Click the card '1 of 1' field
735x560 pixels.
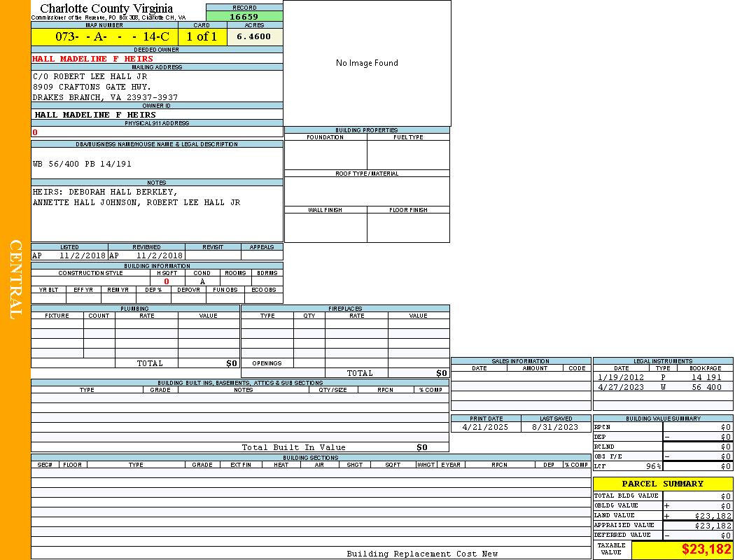click(202, 36)
